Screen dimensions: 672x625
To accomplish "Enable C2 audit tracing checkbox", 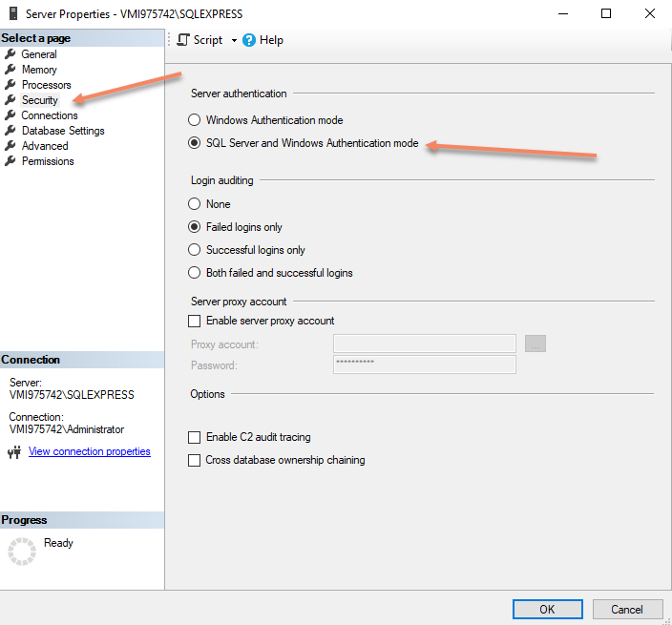I will coord(194,437).
